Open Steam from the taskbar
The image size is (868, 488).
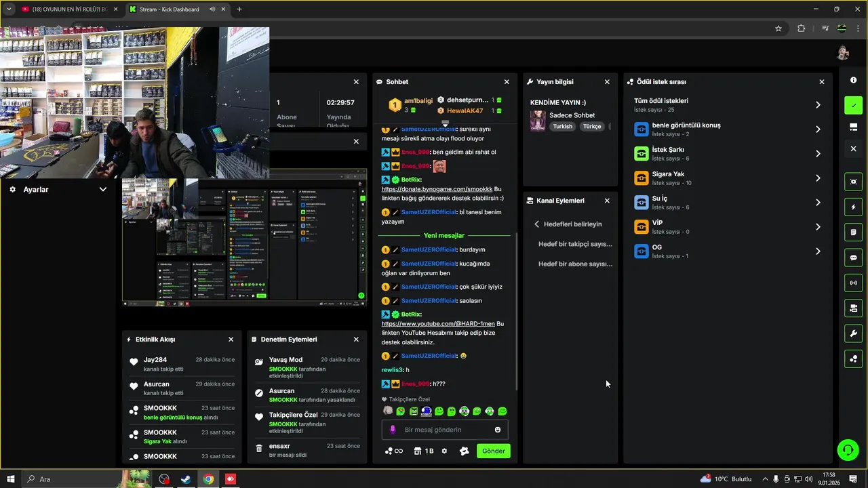[186, 479]
